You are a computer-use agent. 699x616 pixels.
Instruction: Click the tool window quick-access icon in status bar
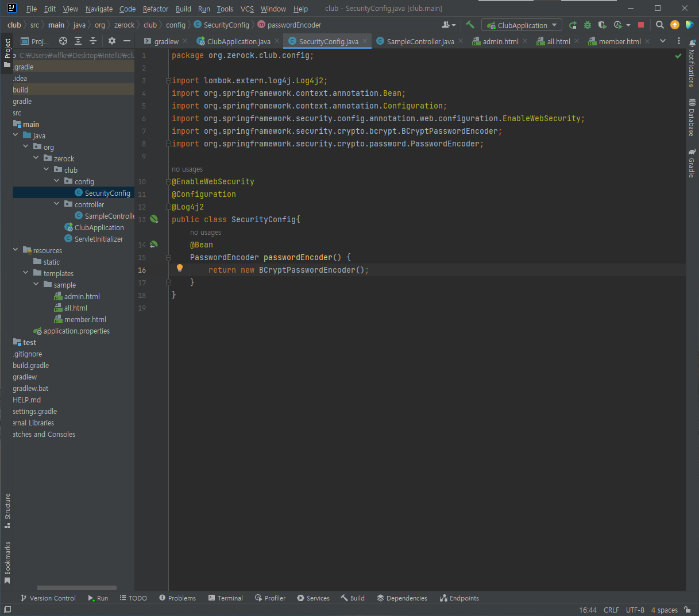click(x=7, y=610)
